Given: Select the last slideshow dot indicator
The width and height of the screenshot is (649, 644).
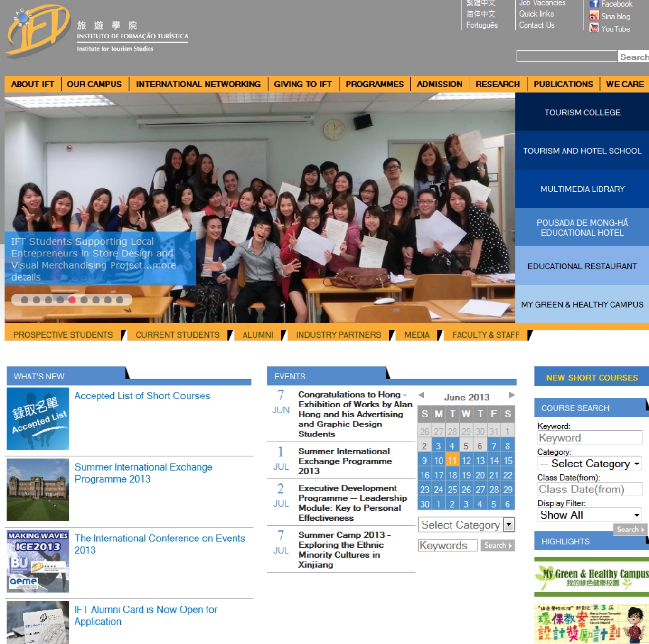Looking at the screenshot, I should [x=120, y=300].
